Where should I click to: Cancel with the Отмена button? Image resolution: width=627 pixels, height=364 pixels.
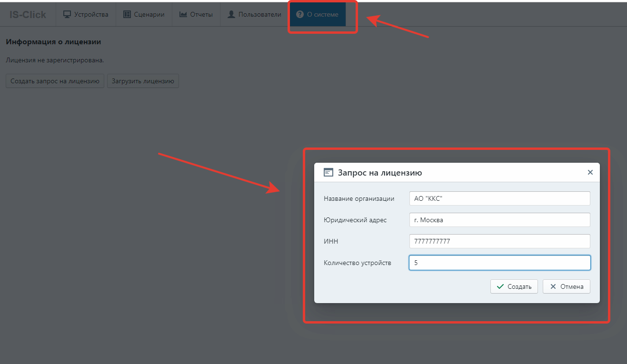pyautogui.click(x=567, y=286)
